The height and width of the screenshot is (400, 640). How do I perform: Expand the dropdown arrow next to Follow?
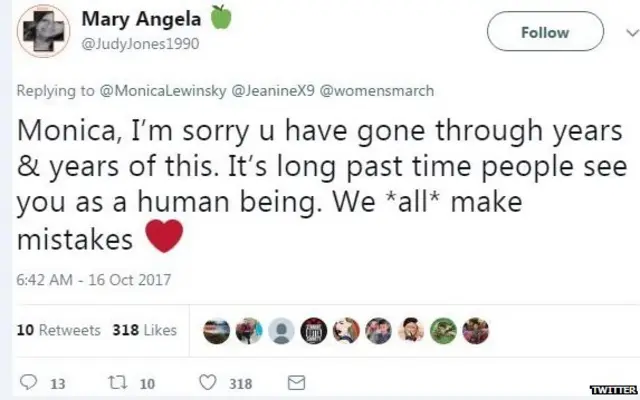[x=597, y=32]
